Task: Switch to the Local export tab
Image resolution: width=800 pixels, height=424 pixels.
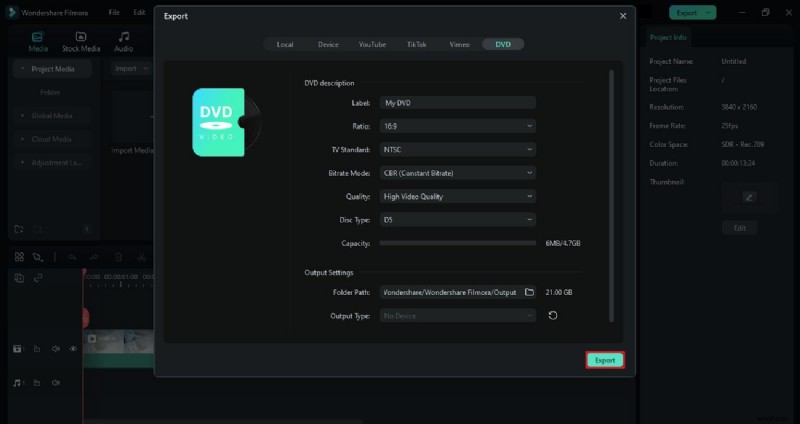Action: (x=285, y=44)
